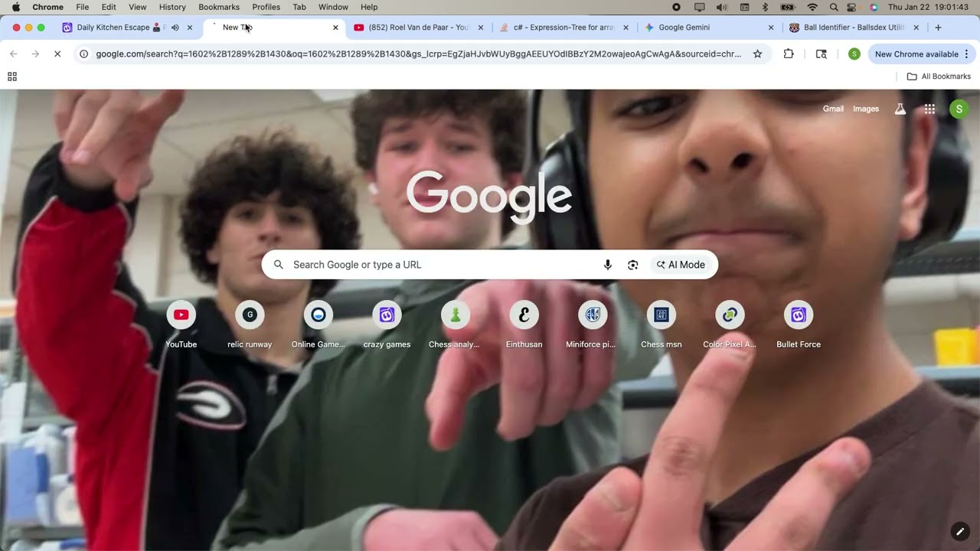Screen dimensions: 980x551
Task: Open the Einthusan shortcut tile
Action: 524,315
